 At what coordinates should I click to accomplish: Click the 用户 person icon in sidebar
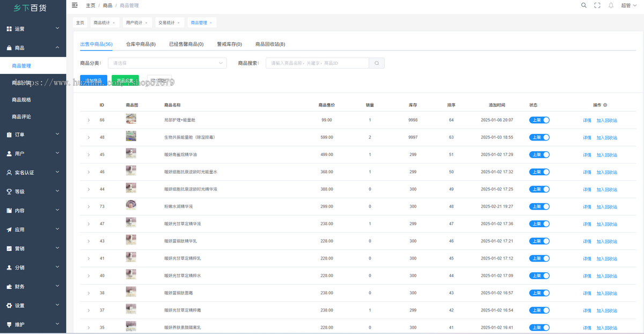pyautogui.click(x=9, y=154)
